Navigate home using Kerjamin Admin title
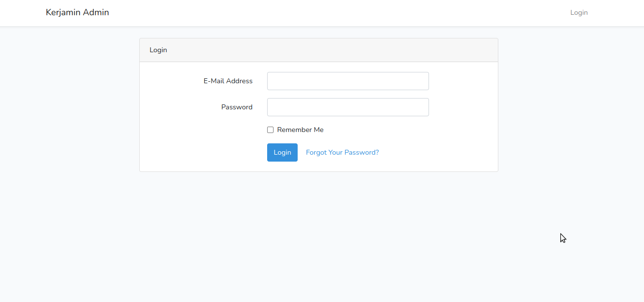The height and width of the screenshot is (302, 644). [77, 12]
